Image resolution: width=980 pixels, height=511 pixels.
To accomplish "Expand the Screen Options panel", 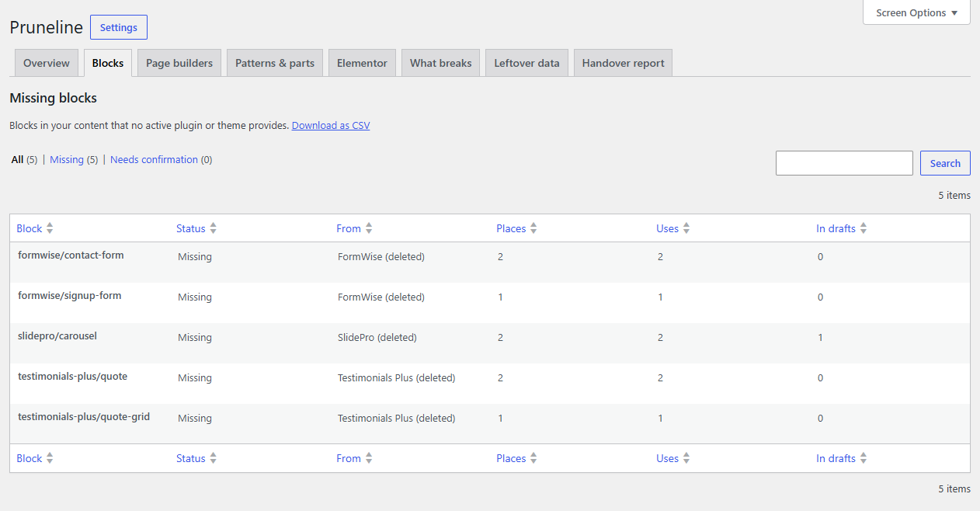I will [x=916, y=12].
